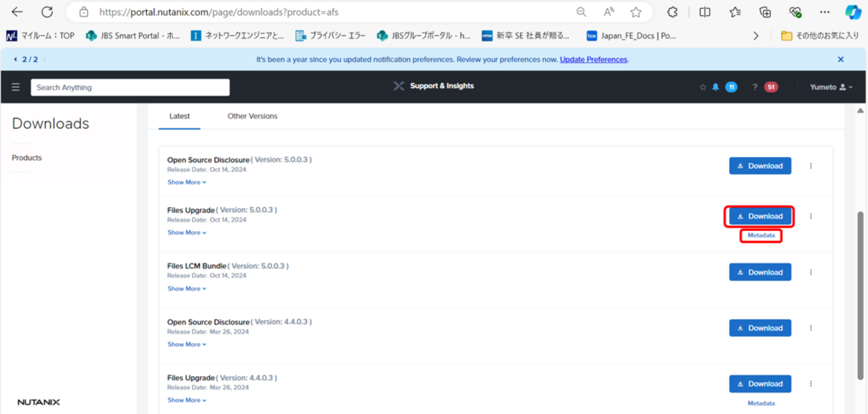This screenshot has width=868, height=414.
Task: Click the Files LCM Bundle title text
Action: coord(197,266)
